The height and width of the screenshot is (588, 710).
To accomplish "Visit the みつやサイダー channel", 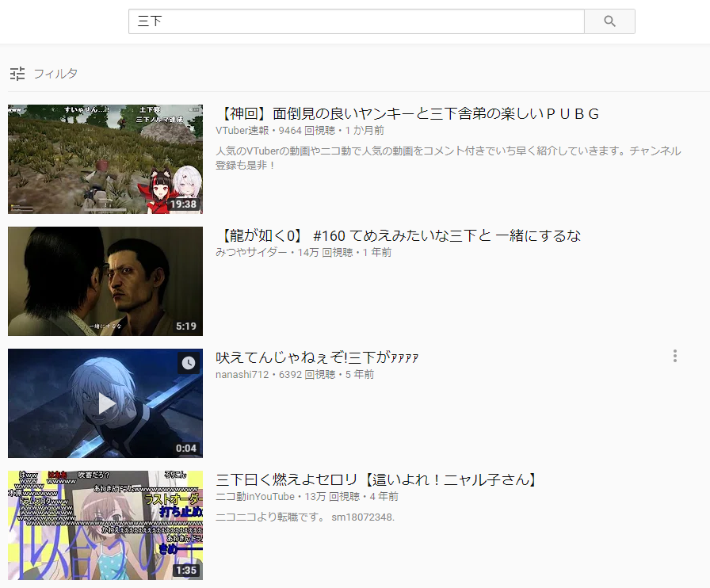I will click(251, 252).
